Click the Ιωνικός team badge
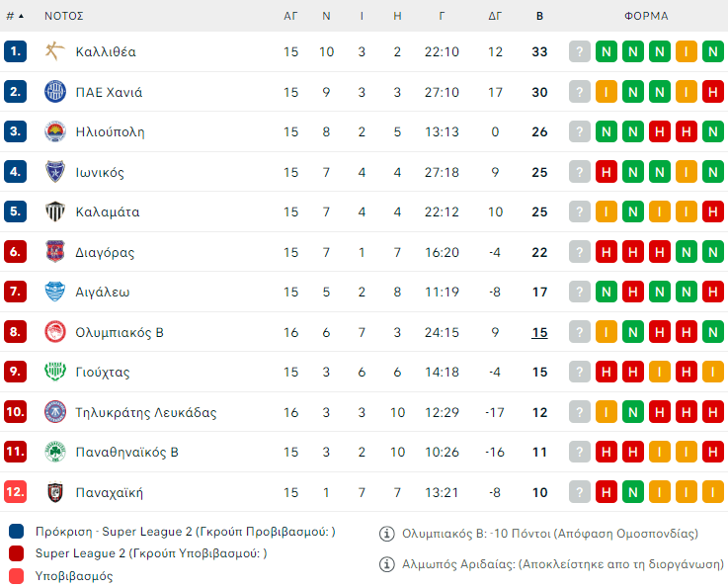The width and height of the screenshot is (728, 588). pyautogui.click(x=54, y=172)
